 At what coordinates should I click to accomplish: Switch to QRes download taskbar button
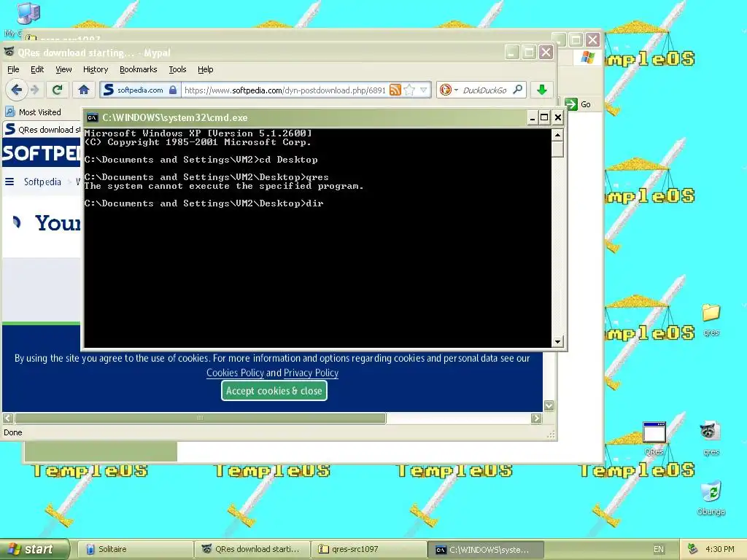[252, 549]
